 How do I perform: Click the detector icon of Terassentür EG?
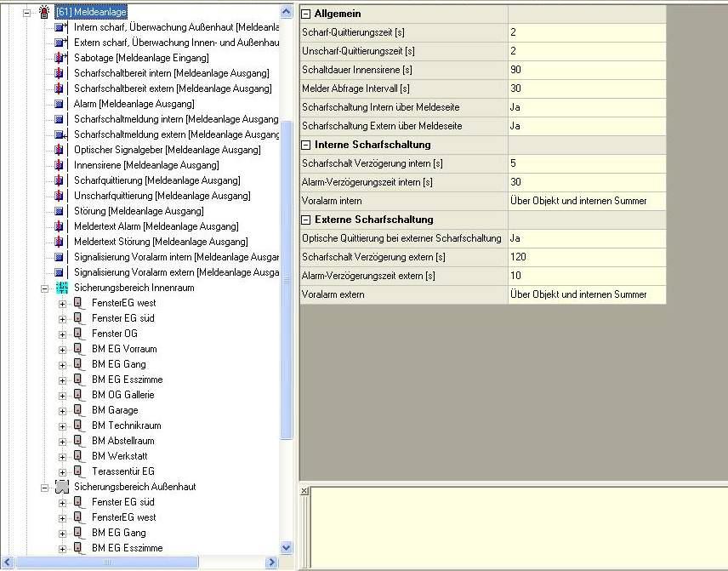(79, 471)
